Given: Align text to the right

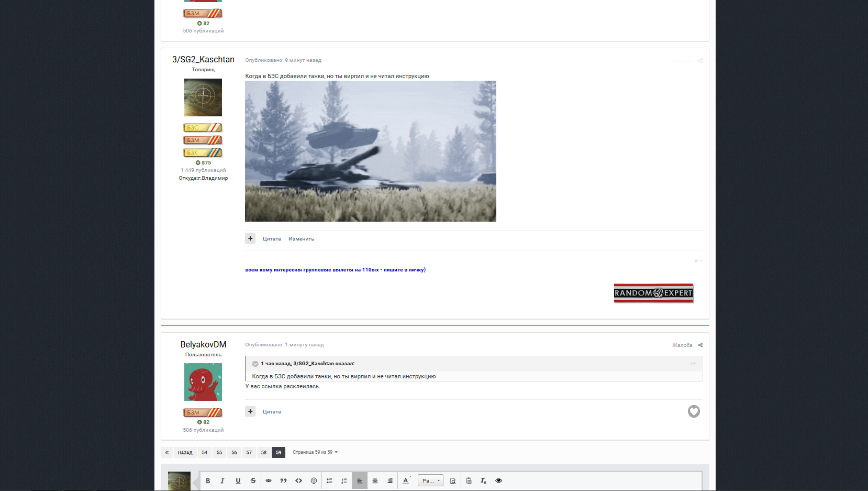Looking at the screenshot, I should (x=390, y=481).
